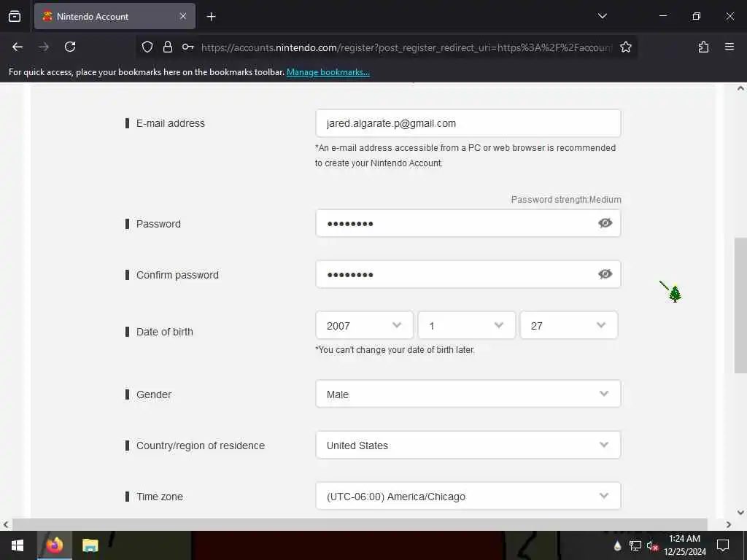Open the Firefox View tab-list icon

(x=15, y=17)
